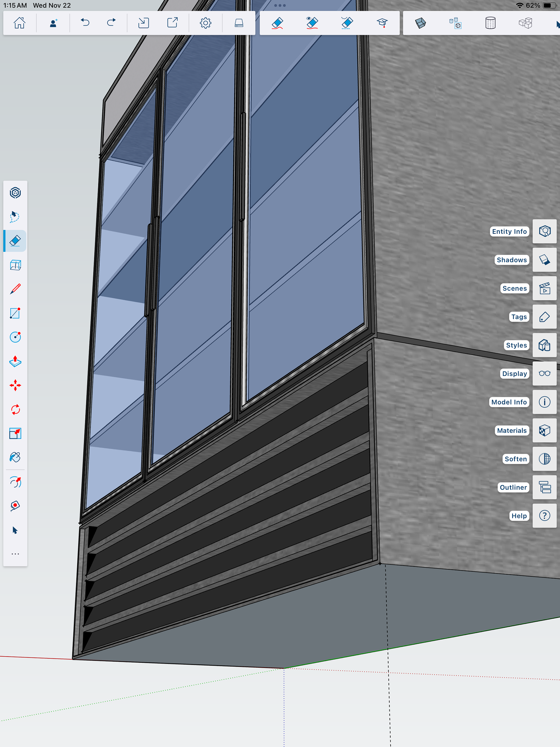This screenshot has height=747, width=560.
Task: Select the Rotate tool
Action: point(15,410)
